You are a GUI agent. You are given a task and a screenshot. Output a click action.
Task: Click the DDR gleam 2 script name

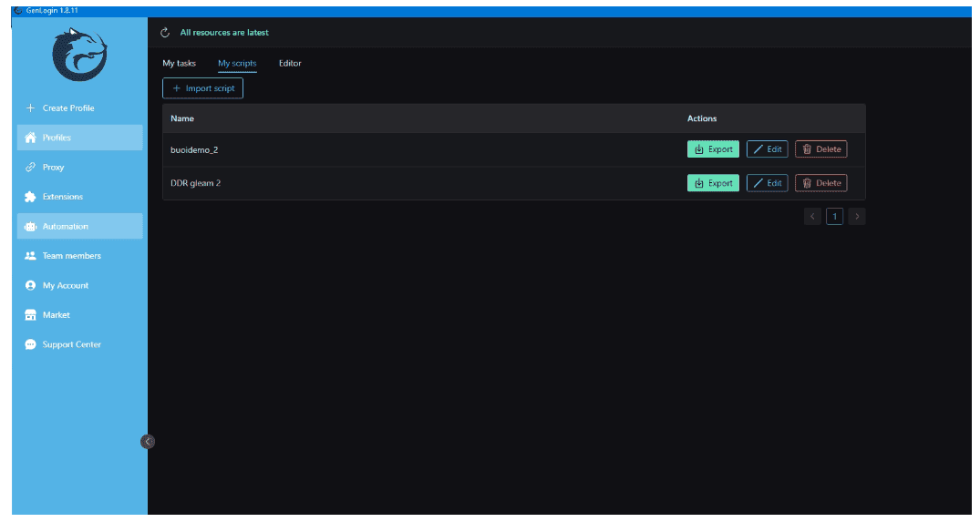pos(196,183)
